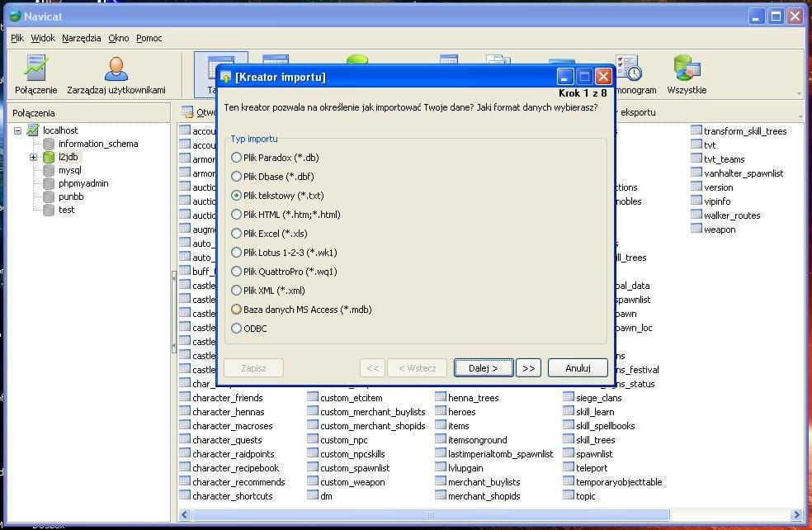812x530 pixels.
Task: Click the walker_routes table icon
Action: (696, 214)
